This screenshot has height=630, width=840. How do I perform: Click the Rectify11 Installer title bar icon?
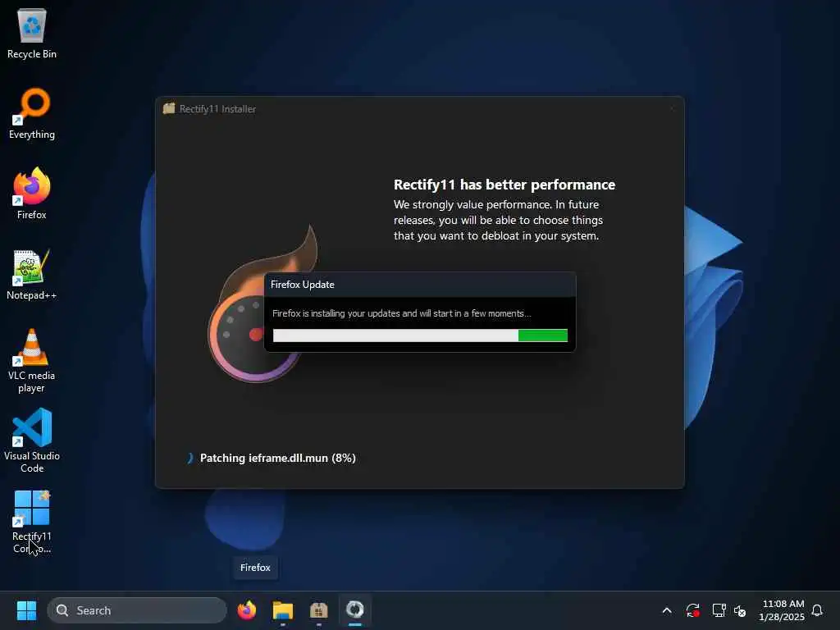tap(169, 109)
